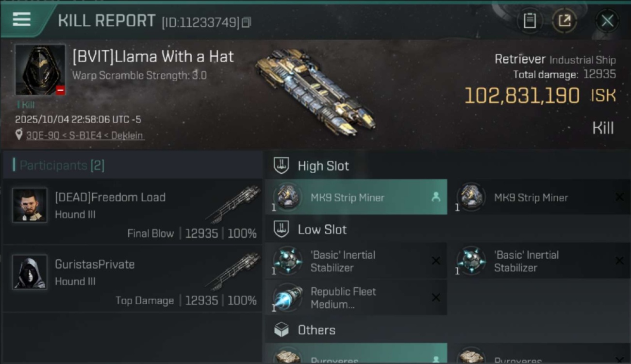
Task: Share the kill report externally
Action: tap(565, 20)
